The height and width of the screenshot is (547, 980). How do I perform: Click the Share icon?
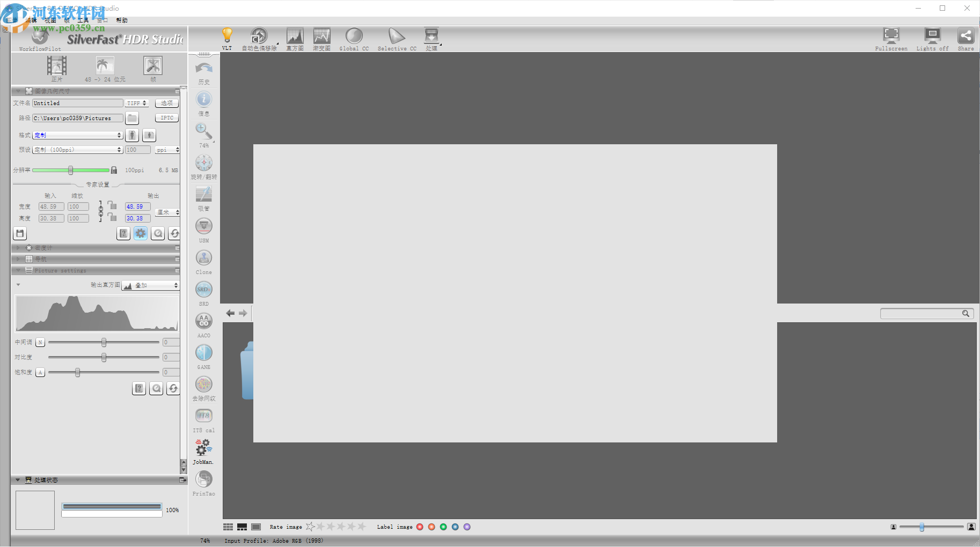[966, 39]
